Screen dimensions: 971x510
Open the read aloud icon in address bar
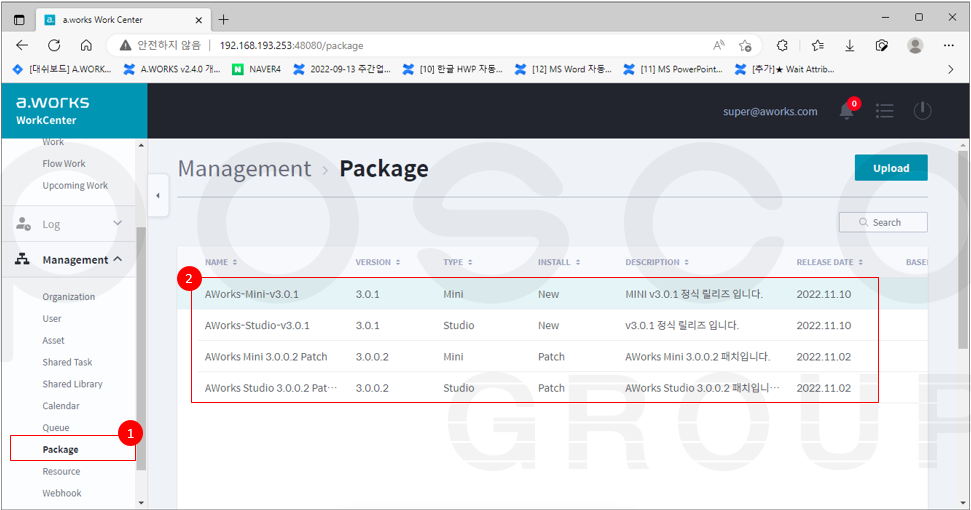tap(718, 45)
